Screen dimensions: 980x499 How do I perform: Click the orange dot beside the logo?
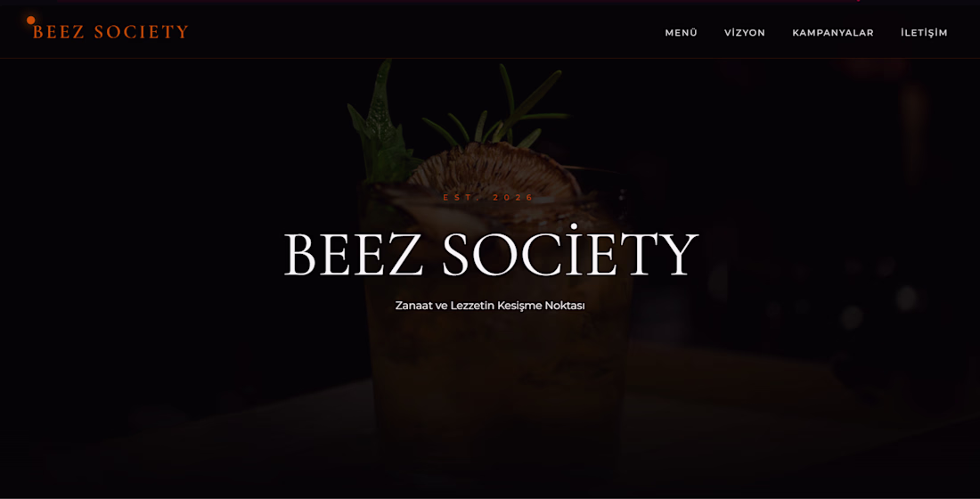click(x=30, y=20)
